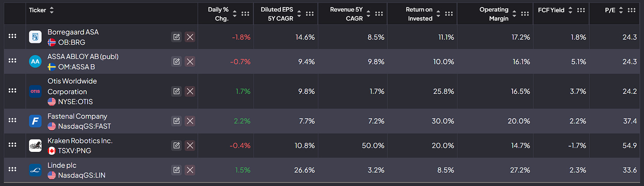Click the drag handle for Kraken Robotics row

tap(12, 145)
